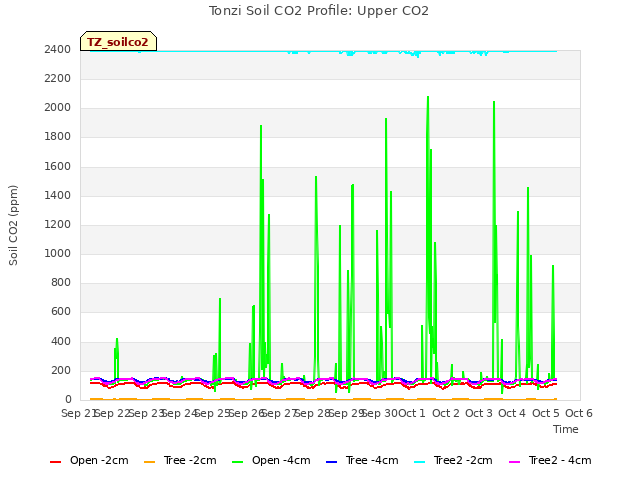The height and width of the screenshot is (480, 640).
Task: Click the TZ_soilco2 label box
Action: click(118, 42)
